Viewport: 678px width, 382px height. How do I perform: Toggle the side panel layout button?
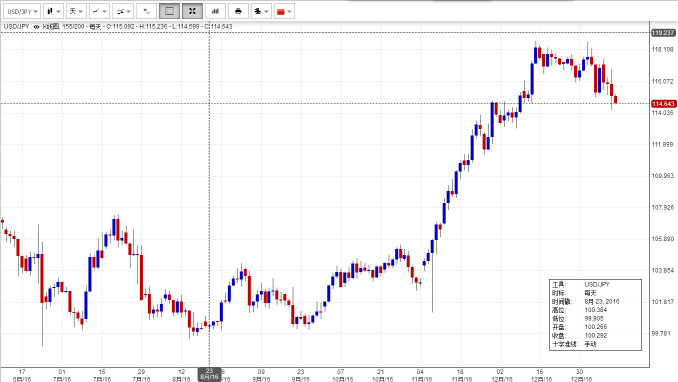(170, 11)
